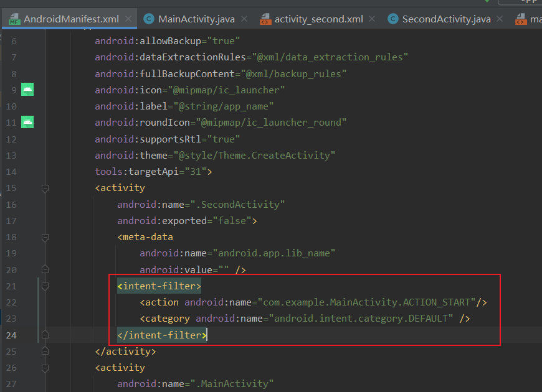The height and width of the screenshot is (392, 542).
Task: Click the SecondActivity.java class icon in tab
Action: click(x=392, y=19)
